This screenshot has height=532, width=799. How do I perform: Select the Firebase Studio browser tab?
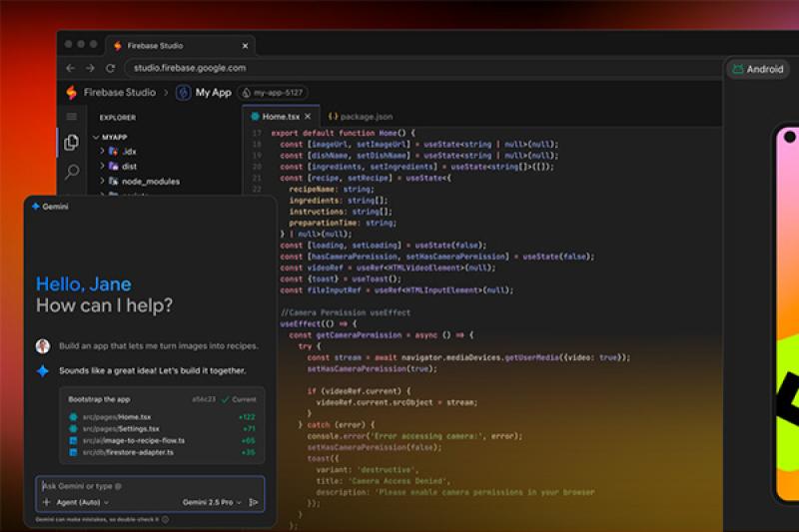click(180, 45)
